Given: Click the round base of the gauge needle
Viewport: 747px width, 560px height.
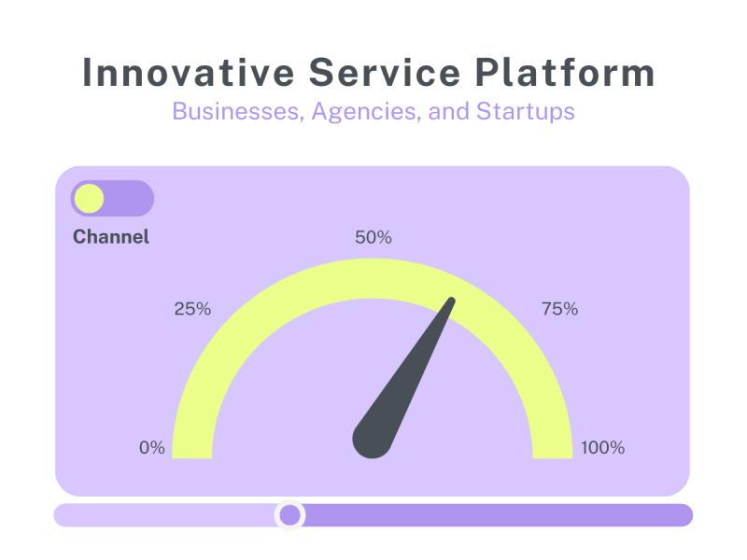Looking at the screenshot, I should pyautogui.click(x=372, y=440).
